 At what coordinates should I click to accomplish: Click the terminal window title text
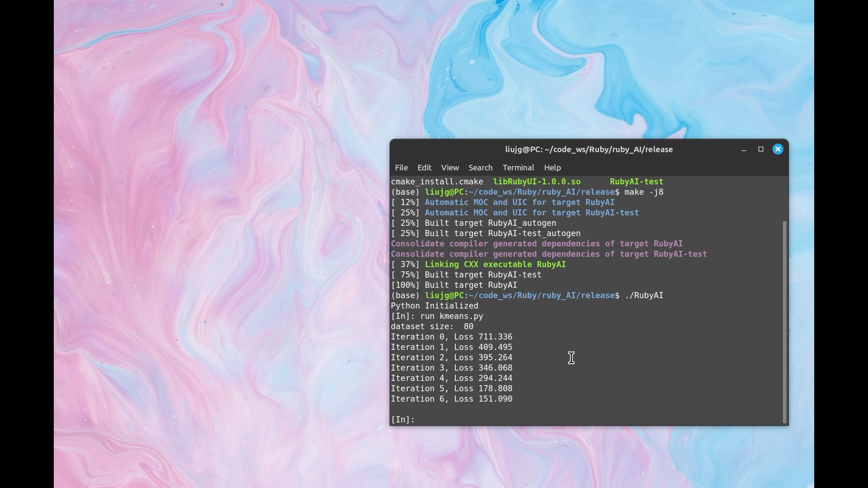[x=588, y=150]
